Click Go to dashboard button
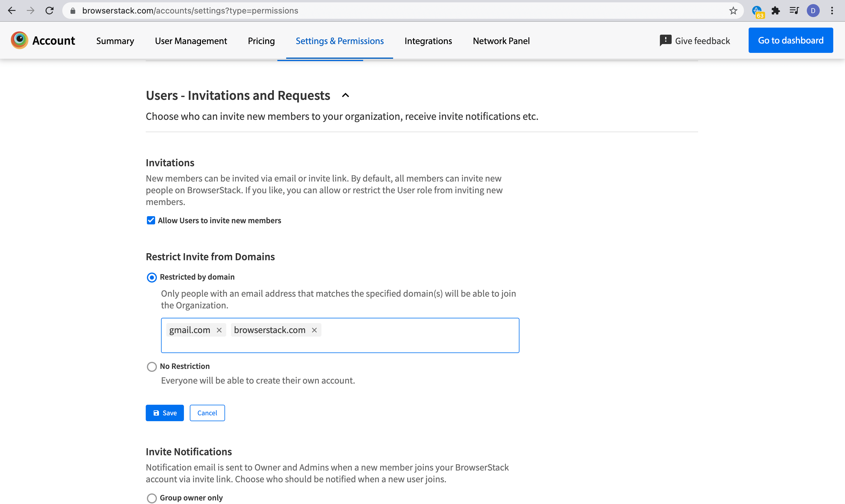This screenshot has height=504, width=845. click(x=790, y=41)
